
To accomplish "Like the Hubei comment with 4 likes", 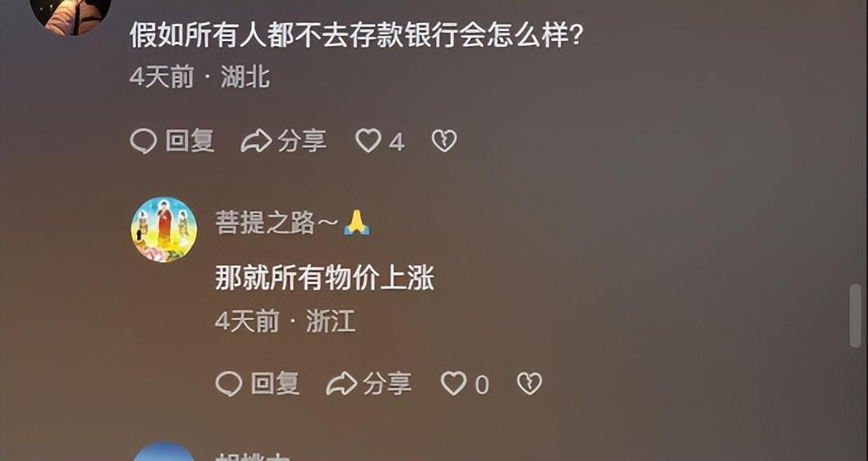I will pos(368,141).
